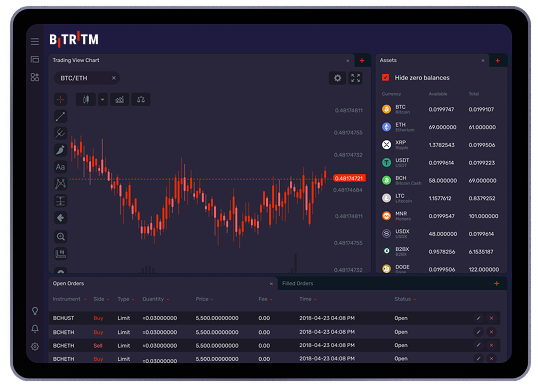Uncheck the Hide zero balances checkbox
Screen dimensions: 538x387
385,78
